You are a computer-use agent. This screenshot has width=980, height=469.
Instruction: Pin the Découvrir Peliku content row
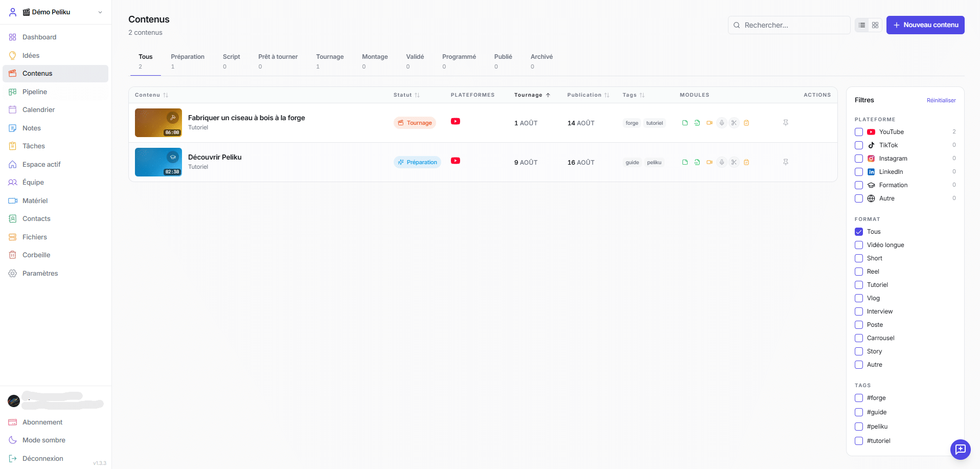786,162
